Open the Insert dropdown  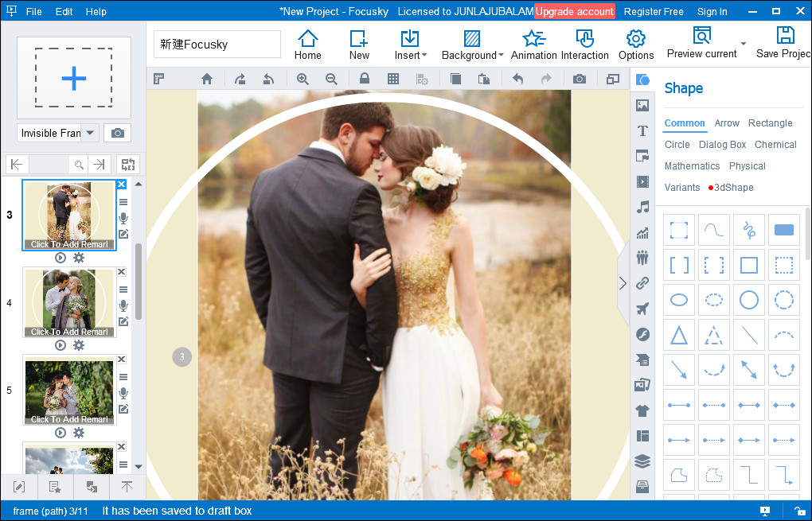tap(410, 45)
